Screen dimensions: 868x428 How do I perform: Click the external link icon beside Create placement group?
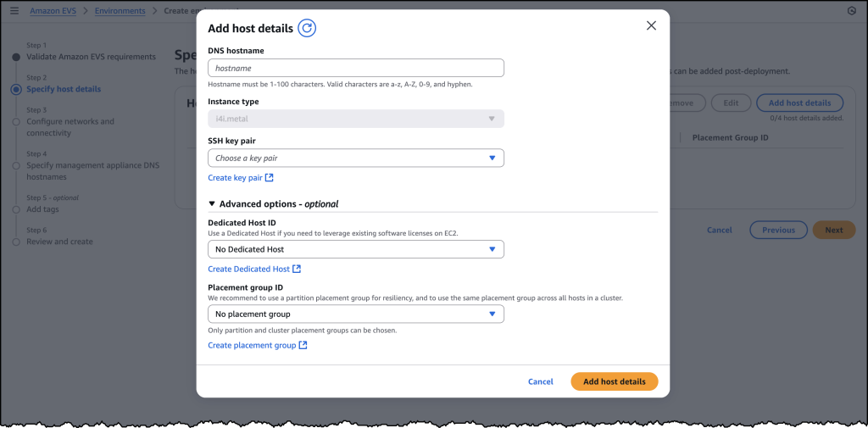303,345
